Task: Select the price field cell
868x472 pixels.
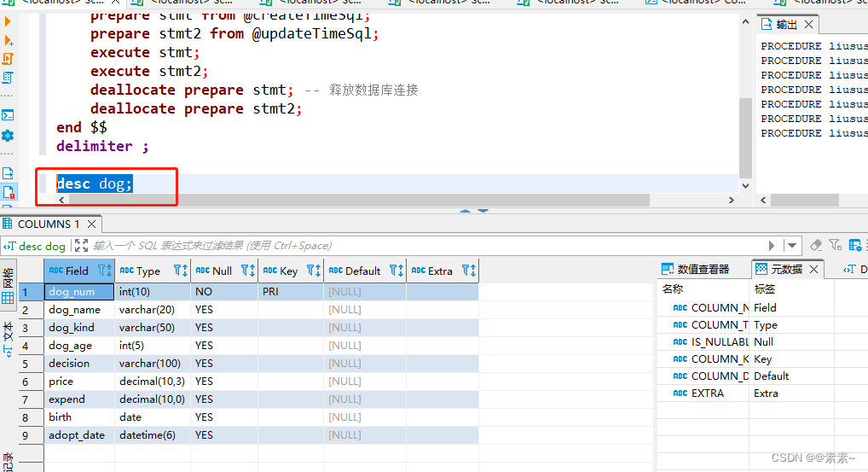Action: tap(79, 382)
